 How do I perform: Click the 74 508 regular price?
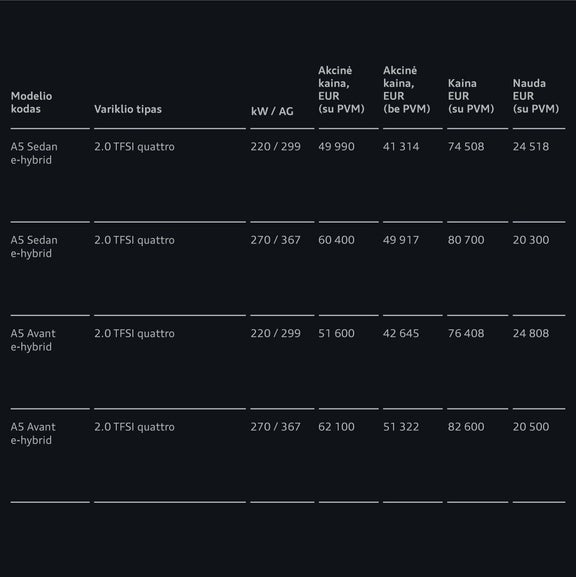pyautogui.click(x=466, y=146)
